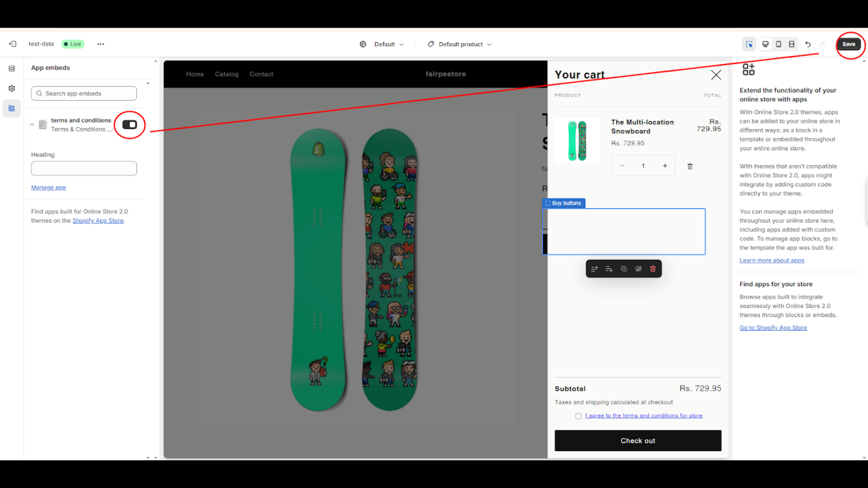
Task: Undo the last change
Action: click(808, 44)
